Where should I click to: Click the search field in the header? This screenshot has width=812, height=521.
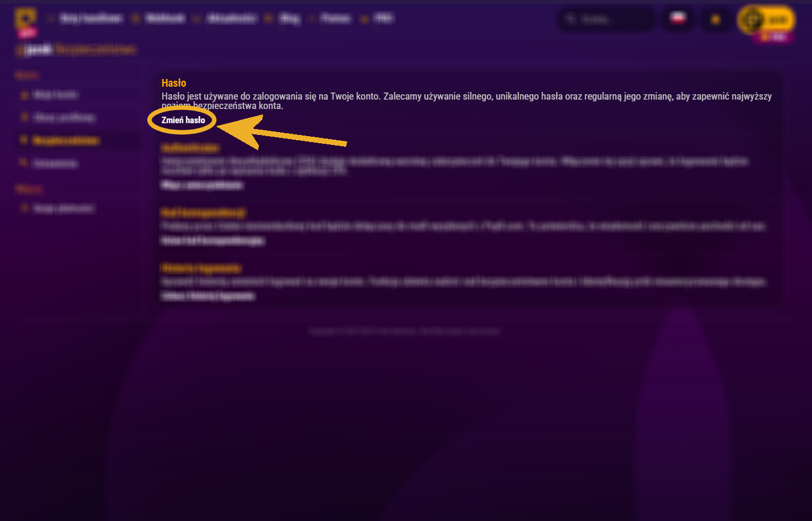point(606,19)
